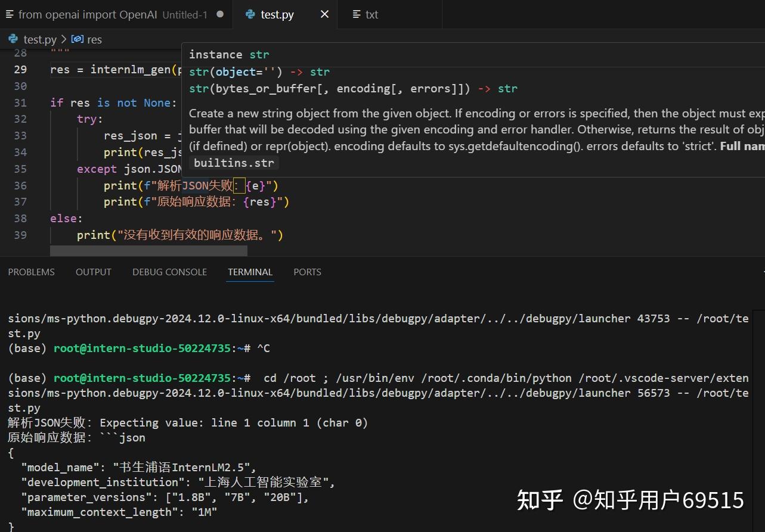The height and width of the screenshot is (532, 765).
Task: Click the Python icon in the breadcrumb bar
Action: coord(12,39)
